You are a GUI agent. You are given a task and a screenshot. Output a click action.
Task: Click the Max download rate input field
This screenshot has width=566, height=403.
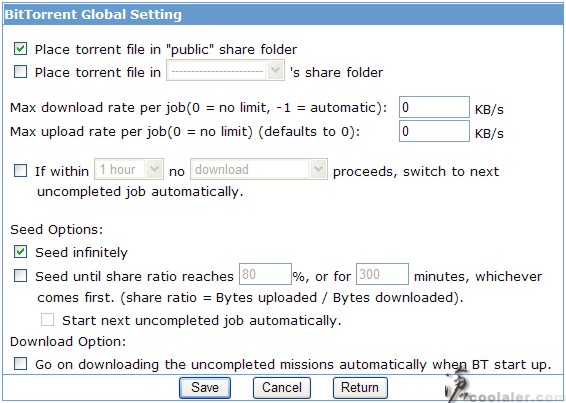434,107
